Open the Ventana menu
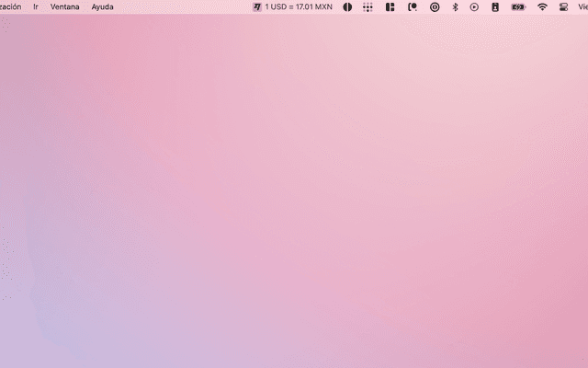 click(64, 6)
